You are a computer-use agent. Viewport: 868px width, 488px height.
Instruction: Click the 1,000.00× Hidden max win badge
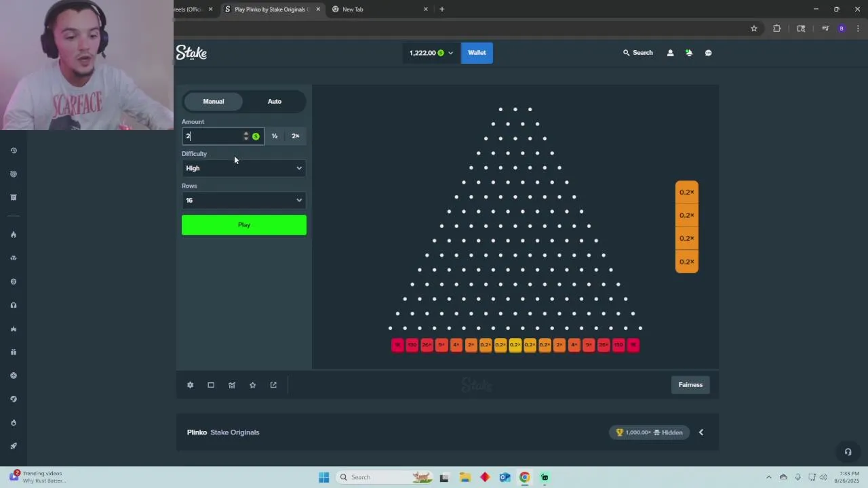(649, 432)
